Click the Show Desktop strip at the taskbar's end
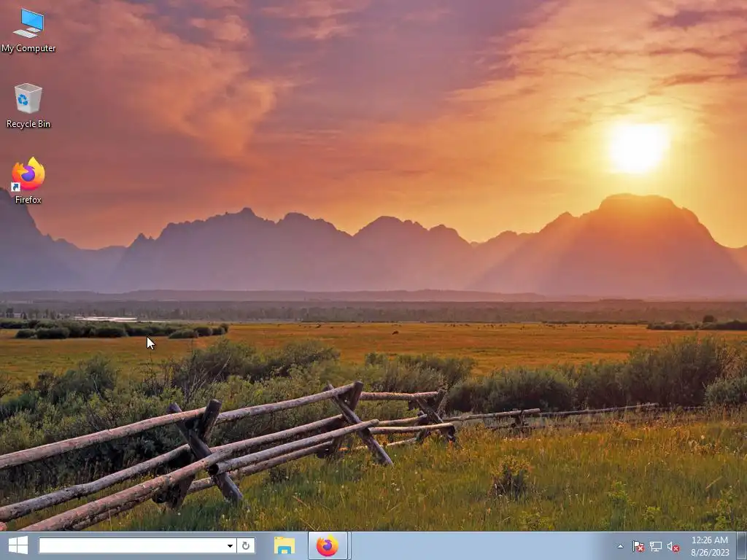 coord(742,545)
